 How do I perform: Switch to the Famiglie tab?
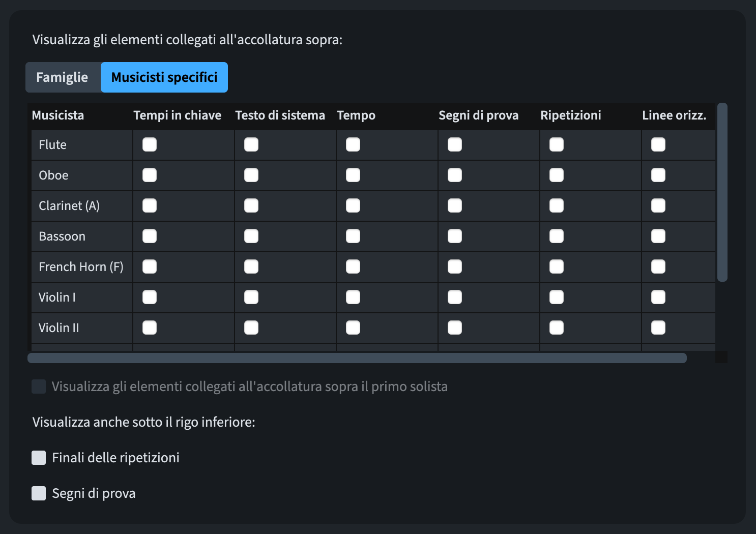point(62,77)
